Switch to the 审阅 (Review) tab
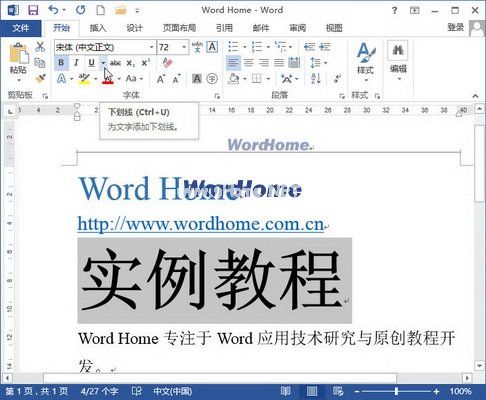Viewport: 486px width, 400px height. coord(297,28)
